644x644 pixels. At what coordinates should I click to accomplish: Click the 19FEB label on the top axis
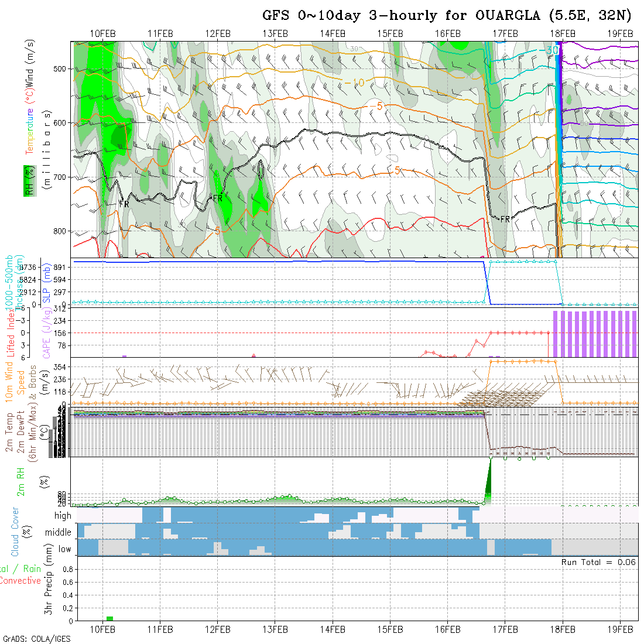point(620,34)
